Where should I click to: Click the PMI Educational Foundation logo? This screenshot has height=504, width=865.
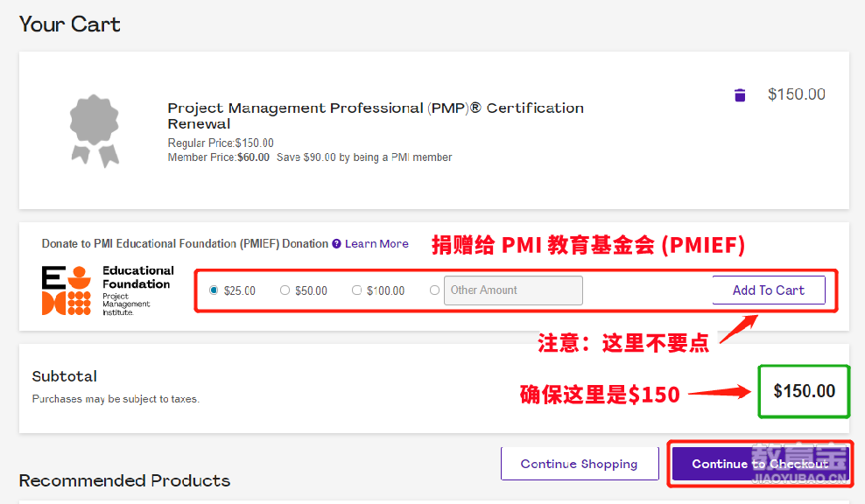[x=108, y=290]
